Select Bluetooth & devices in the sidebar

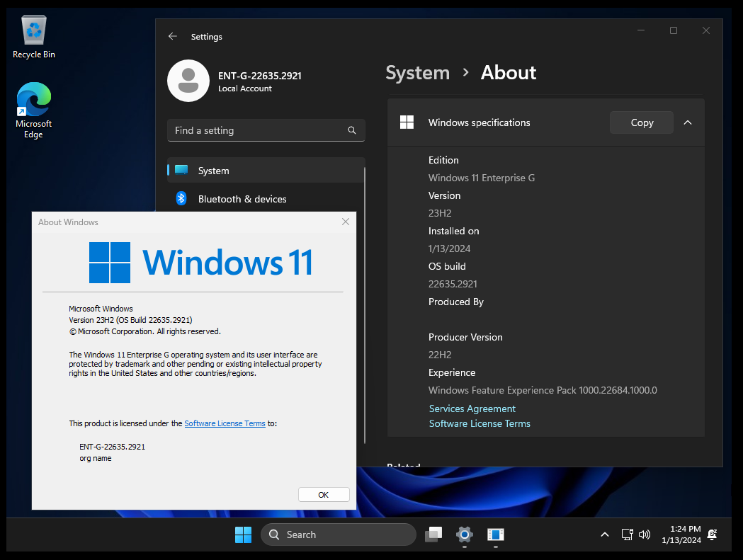click(266, 199)
